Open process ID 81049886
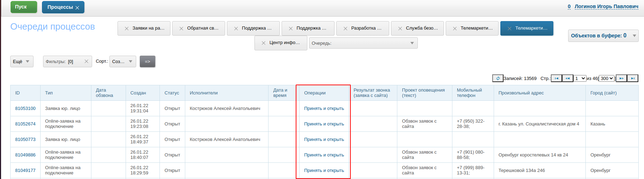The height and width of the screenshot is (179, 644). pyautogui.click(x=25, y=155)
